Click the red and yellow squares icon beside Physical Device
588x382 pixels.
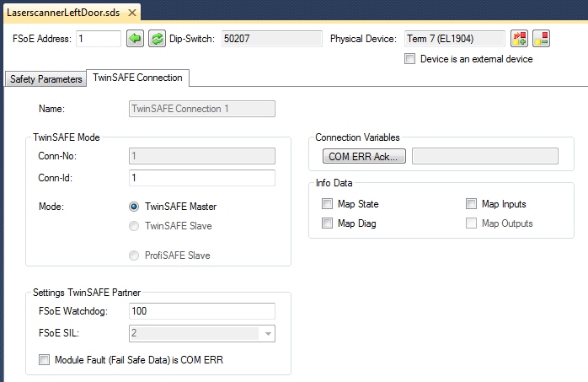click(x=541, y=39)
